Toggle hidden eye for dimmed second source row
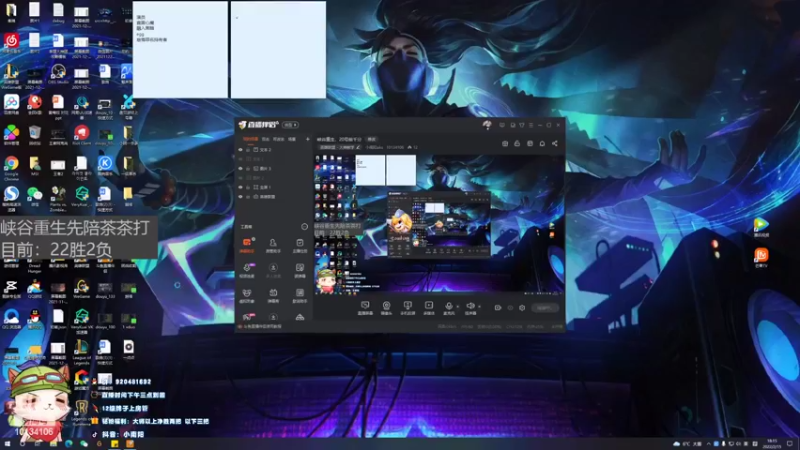The image size is (800, 450). 240,159
